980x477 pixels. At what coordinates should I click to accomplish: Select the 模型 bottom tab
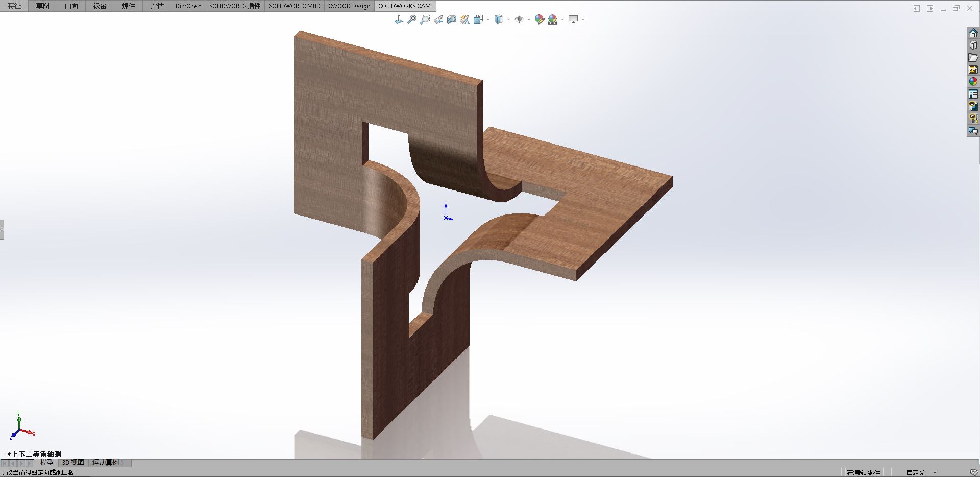[47, 463]
